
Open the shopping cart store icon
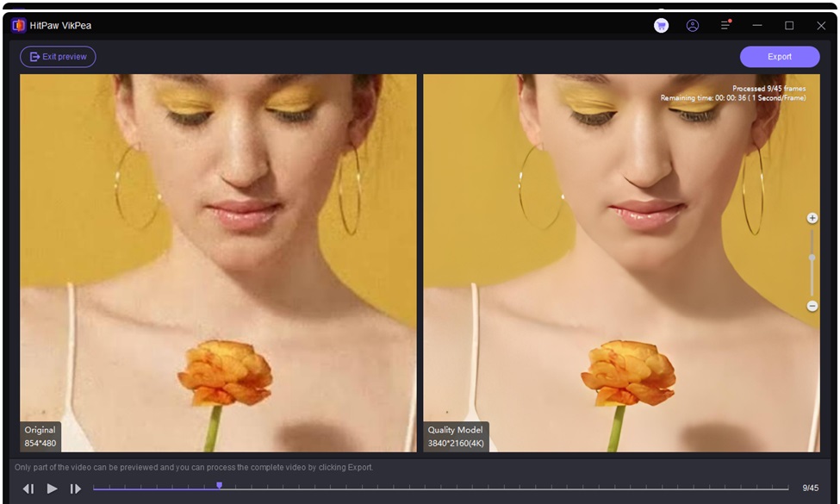pos(661,26)
